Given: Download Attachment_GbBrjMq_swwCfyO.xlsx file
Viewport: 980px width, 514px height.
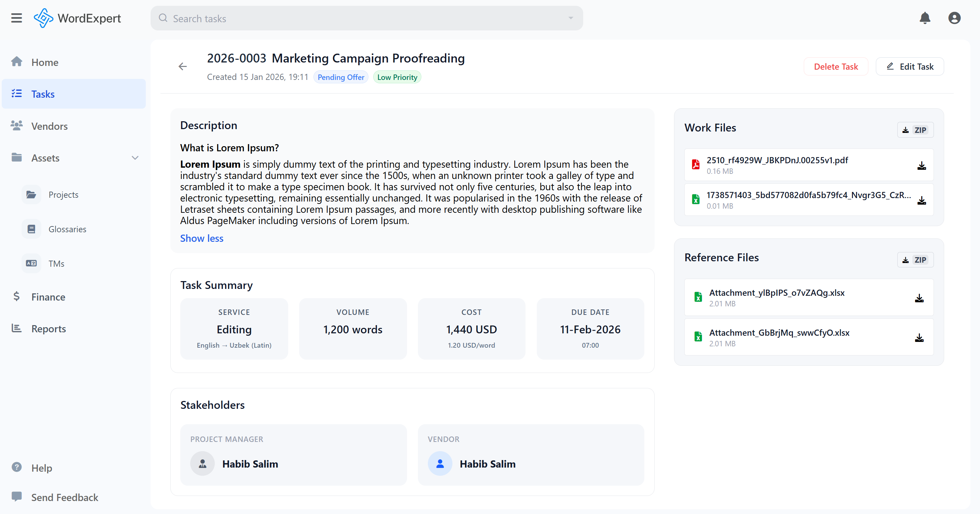Looking at the screenshot, I should click(x=919, y=337).
